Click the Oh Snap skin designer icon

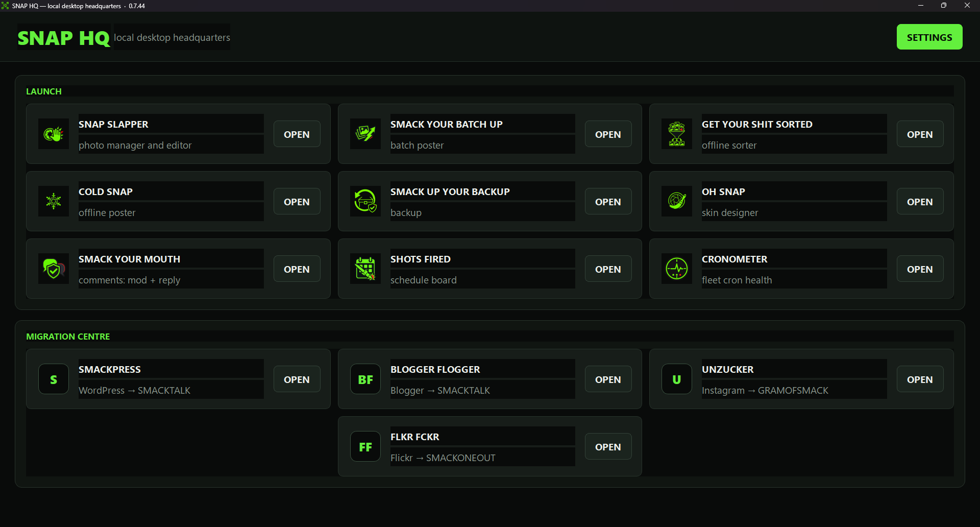[x=677, y=201]
